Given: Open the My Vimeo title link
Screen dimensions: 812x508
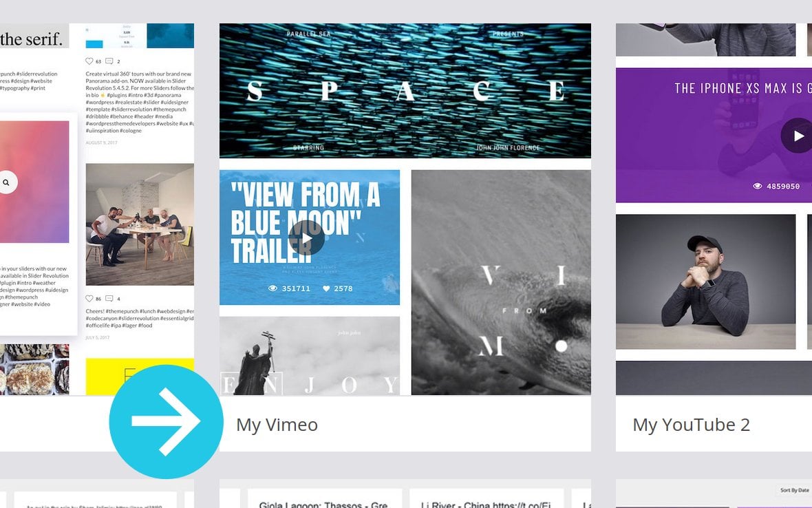Looking at the screenshot, I should click(277, 425).
